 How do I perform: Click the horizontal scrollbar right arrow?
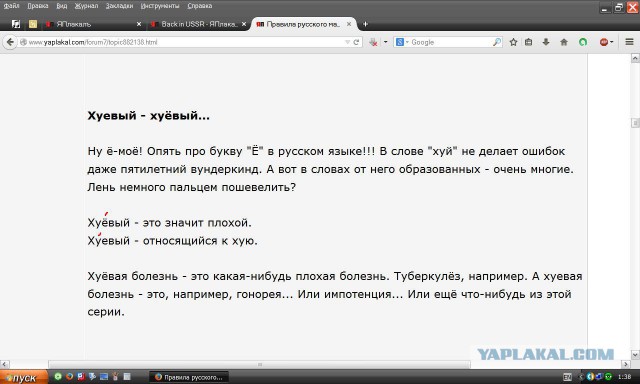(627, 364)
